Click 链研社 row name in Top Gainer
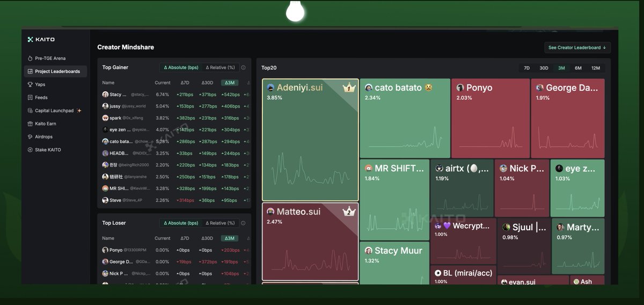The height and width of the screenshot is (305, 644). [x=116, y=177]
